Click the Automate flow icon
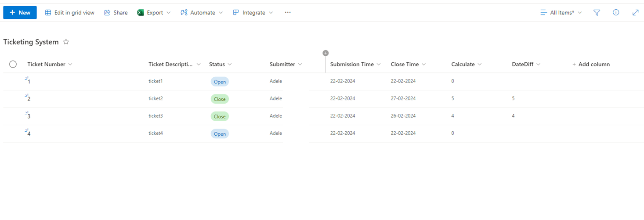The width and height of the screenshot is (644, 220). pos(184,13)
